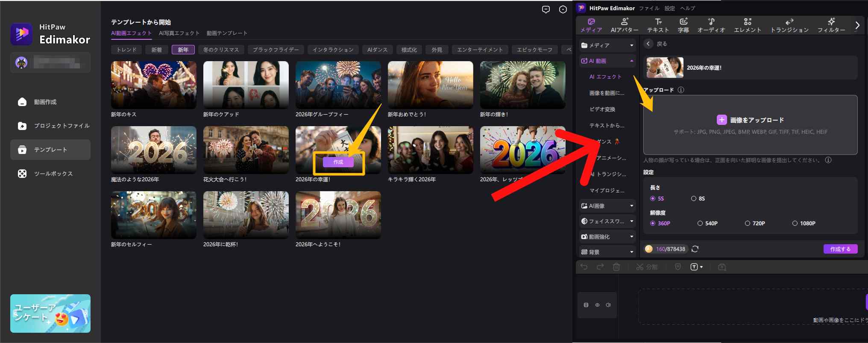The image size is (868, 343).
Task: Click the refresh credits icon
Action: click(x=695, y=249)
